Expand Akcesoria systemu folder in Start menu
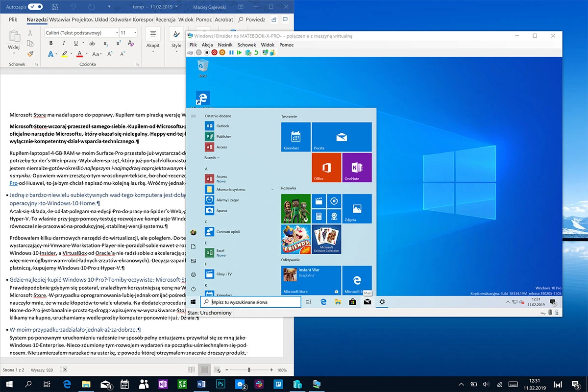This screenshot has height=392, width=588. coord(239,189)
